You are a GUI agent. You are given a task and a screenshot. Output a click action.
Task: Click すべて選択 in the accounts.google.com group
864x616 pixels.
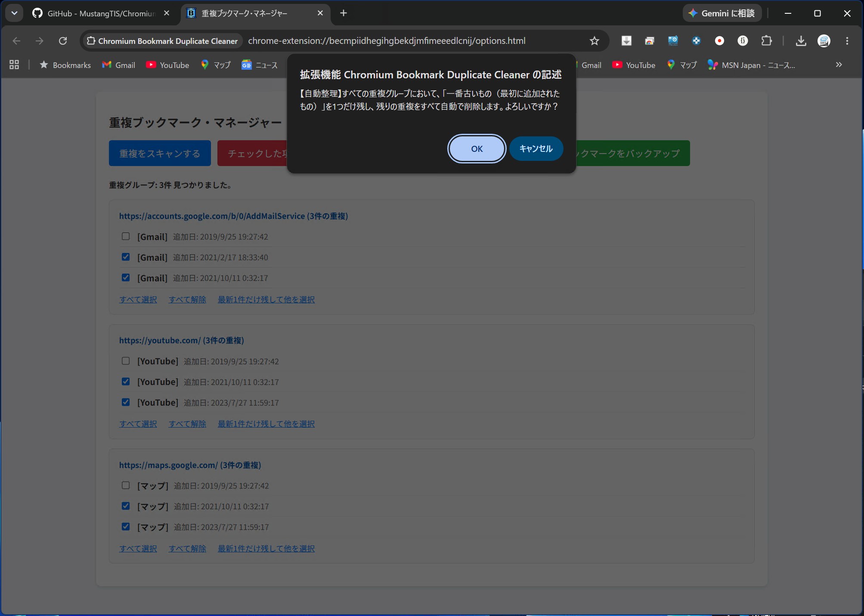coord(138,299)
